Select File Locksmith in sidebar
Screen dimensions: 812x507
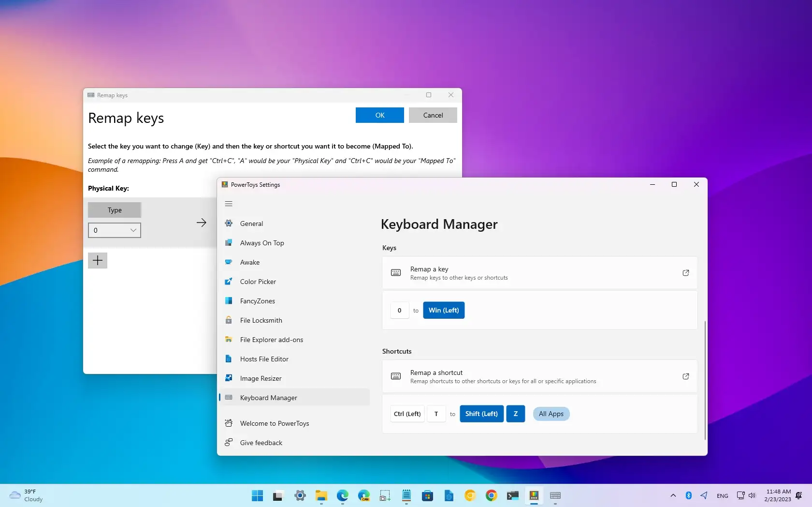click(260, 320)
